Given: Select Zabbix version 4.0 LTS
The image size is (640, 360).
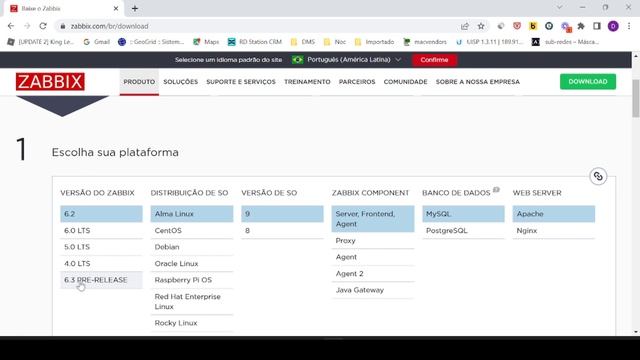Looking at the screenshot, I should [x=101, y=264].
